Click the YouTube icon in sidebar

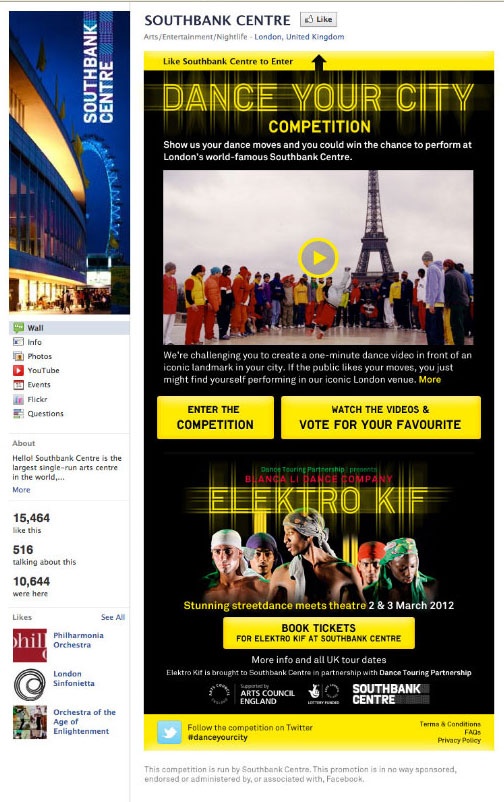coord(18,370)
